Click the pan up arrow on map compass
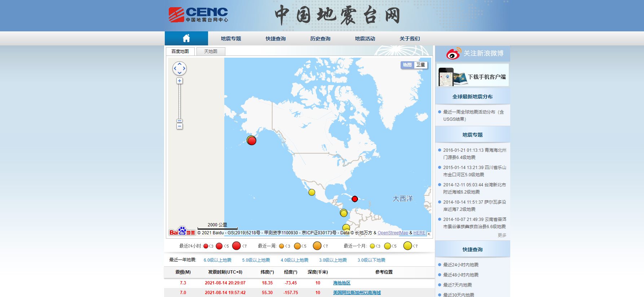Viewport: 644px width, 297px height. point(180,64)
